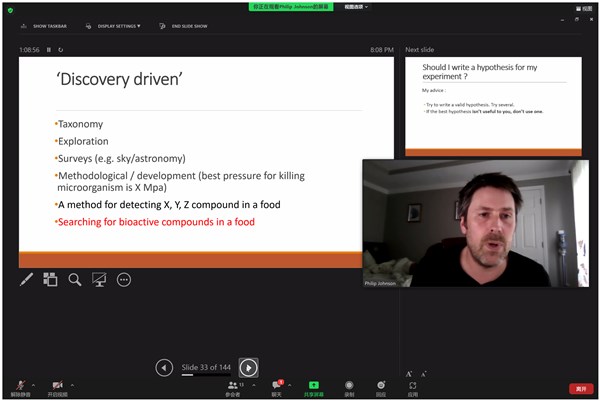Viewport: 600px width, 401px height.
Task: Open the participants panel
Action: pyautogui.click(x=233, y=387)
